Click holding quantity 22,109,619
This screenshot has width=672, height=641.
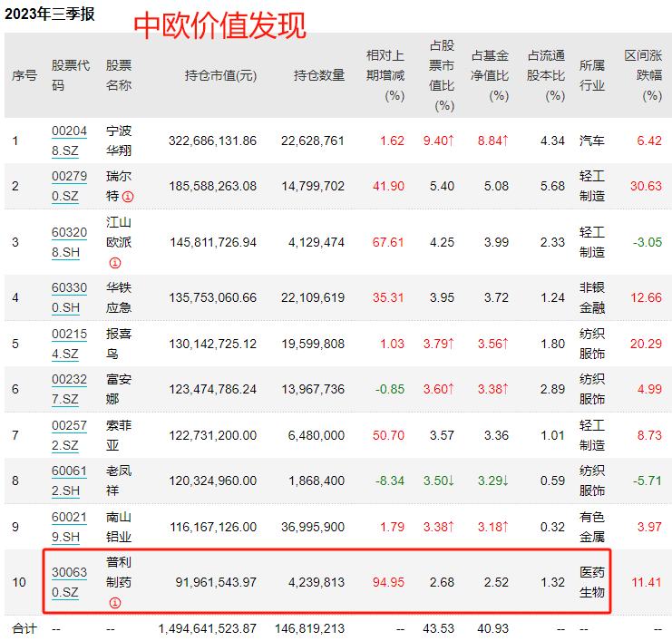point(313,297)
